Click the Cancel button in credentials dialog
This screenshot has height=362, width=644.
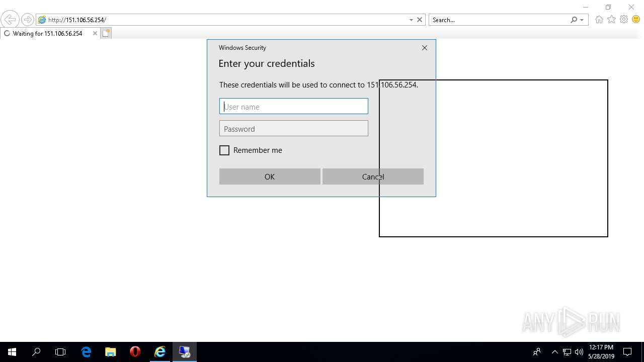(373, 176)
